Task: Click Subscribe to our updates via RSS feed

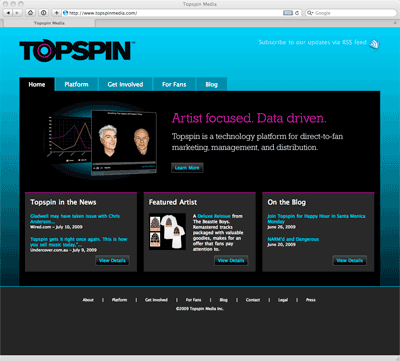Action: pyautogui.click(x=312, y=42)
